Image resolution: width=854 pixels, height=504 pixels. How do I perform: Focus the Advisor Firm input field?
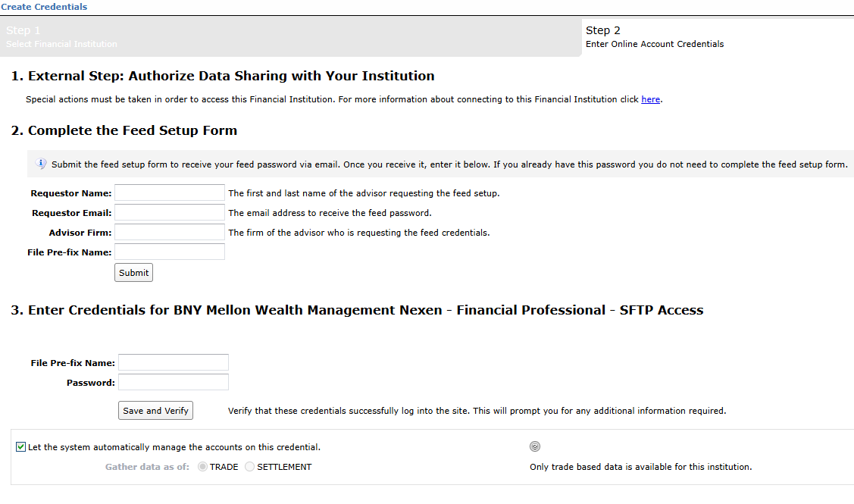tap(170, 232)
